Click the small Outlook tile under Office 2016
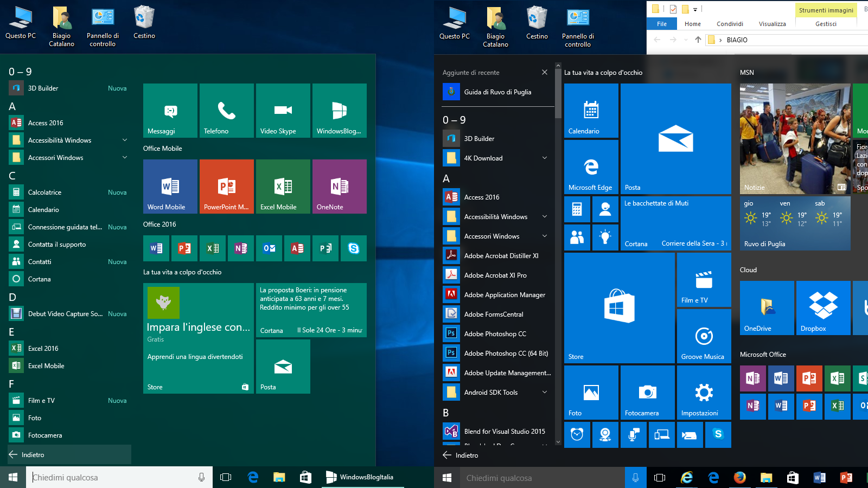This screenshot has width=868, height=488. click(x=269, y=248)
